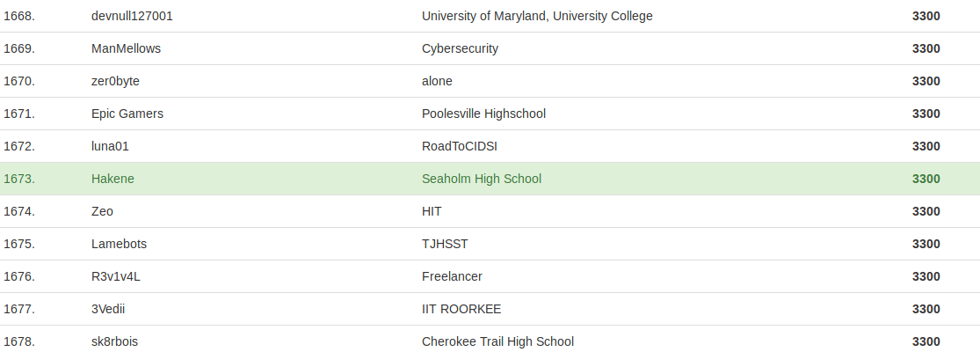980x352 pixels.
Task: Select the ManMellows team row
Action: pos(490,48)
